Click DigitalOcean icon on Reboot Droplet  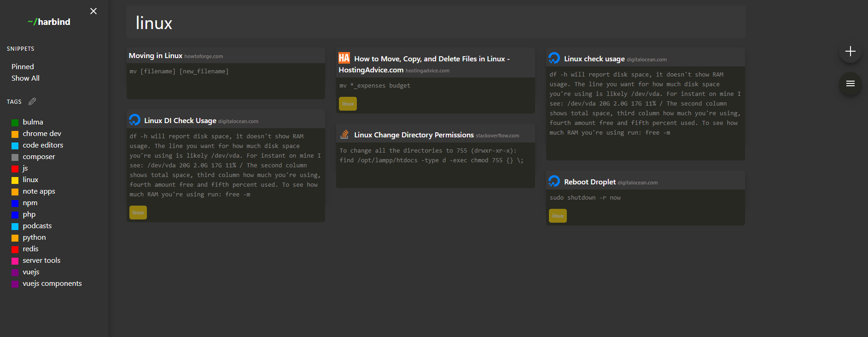click(x=554, y=181)
